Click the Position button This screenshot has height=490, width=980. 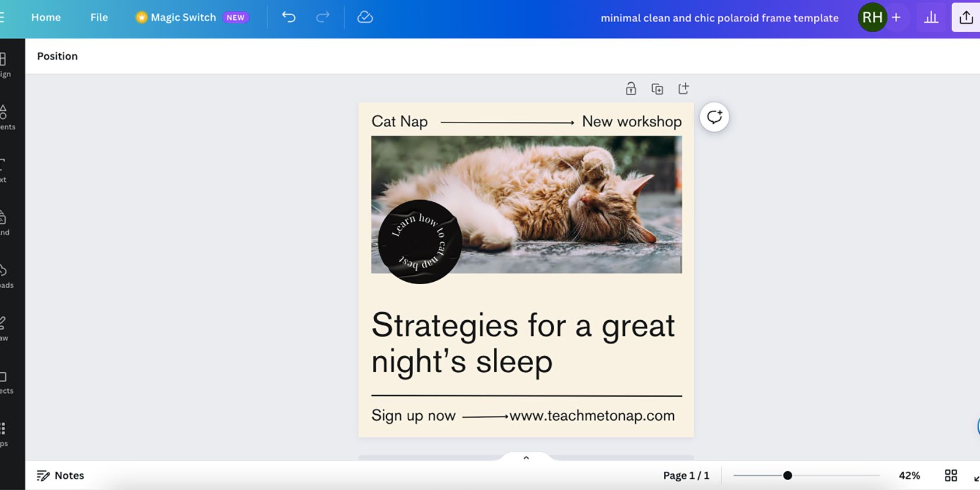click(x=57, y=56)
